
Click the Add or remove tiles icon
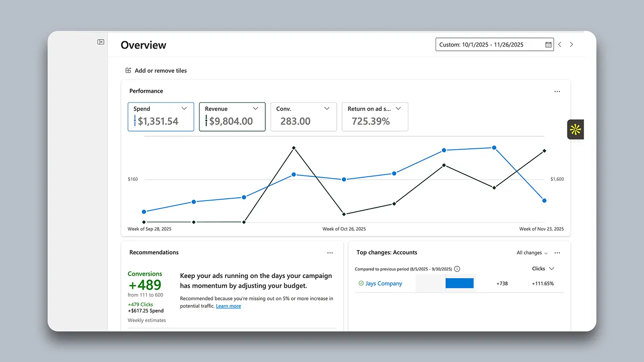click(x=128, y=70)
